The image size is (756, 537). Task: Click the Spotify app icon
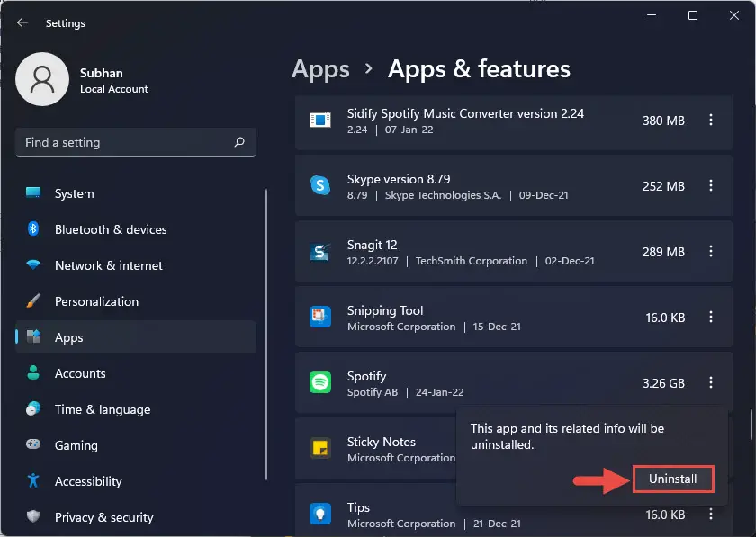pos(320,382)
